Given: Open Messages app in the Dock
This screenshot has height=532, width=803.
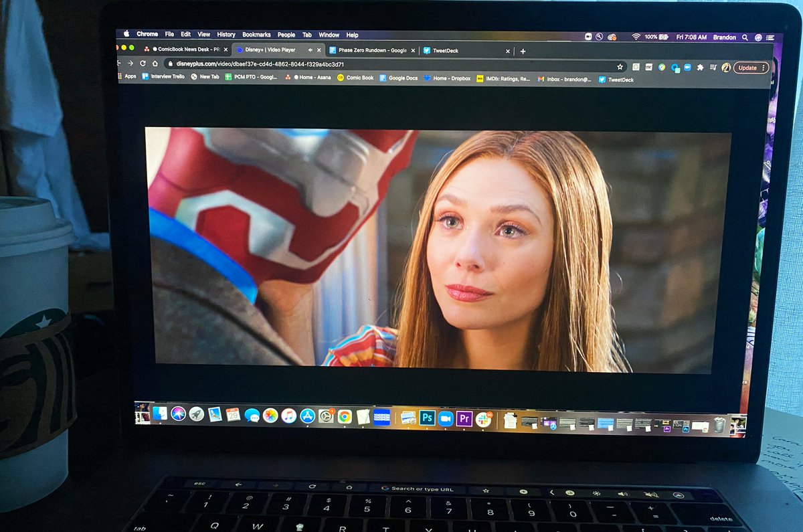Looking at the screenshot, I should (x=252, y=416).
